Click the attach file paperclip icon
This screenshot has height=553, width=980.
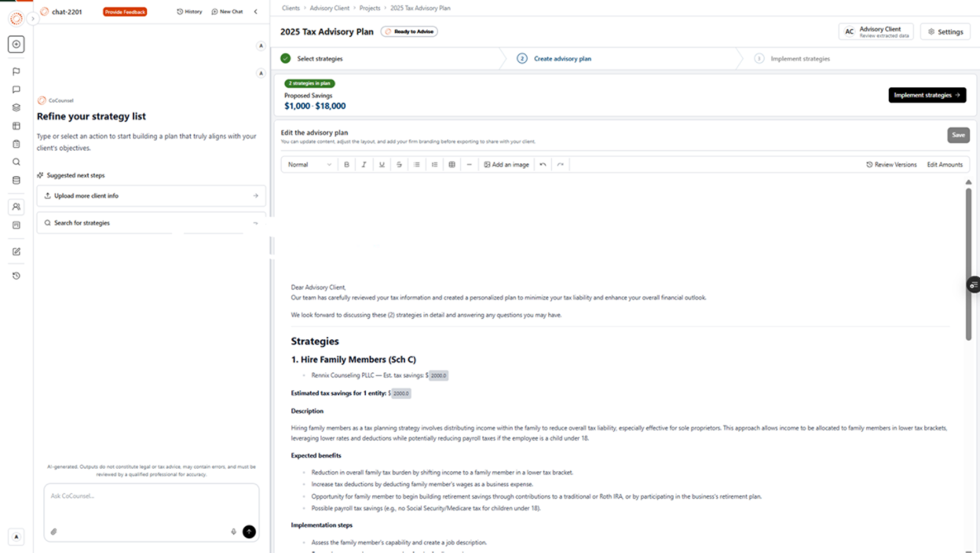(x=54, y=532)
